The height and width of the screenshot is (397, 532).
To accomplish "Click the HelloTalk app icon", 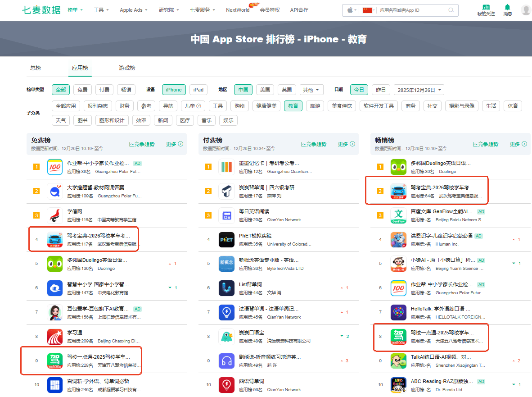I will coord(398,313).
